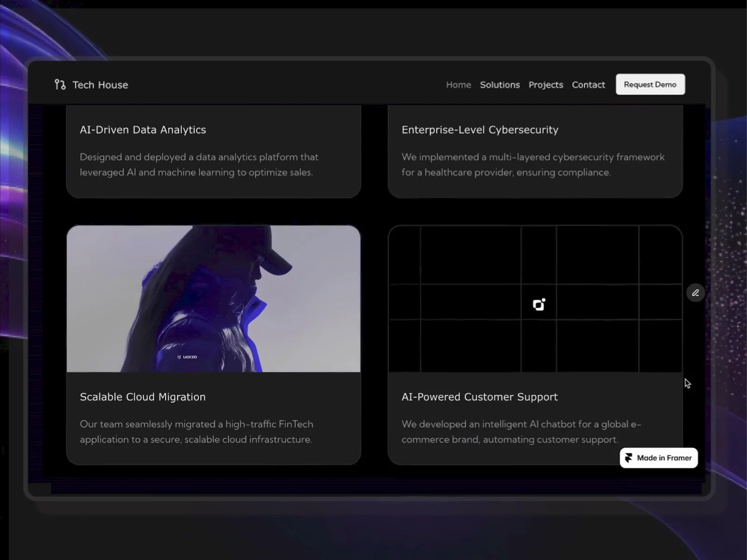Open the Home nav item

click(458, 84)
